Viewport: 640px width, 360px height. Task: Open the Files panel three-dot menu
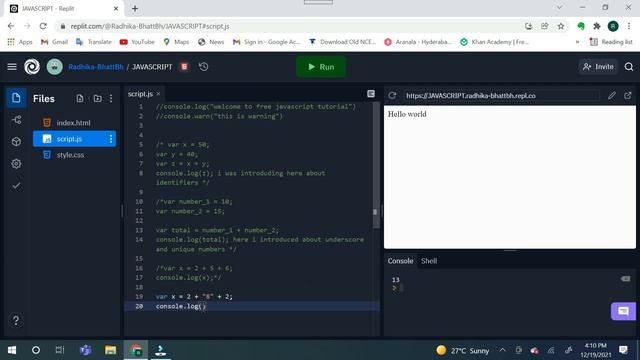click(x=111, y=98)
